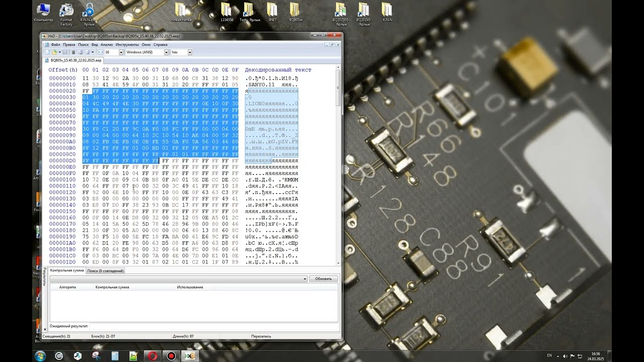Click the second taskbar icon with striped globe
Viewport: 644px width, 362px height.
(x=59, y=355)
